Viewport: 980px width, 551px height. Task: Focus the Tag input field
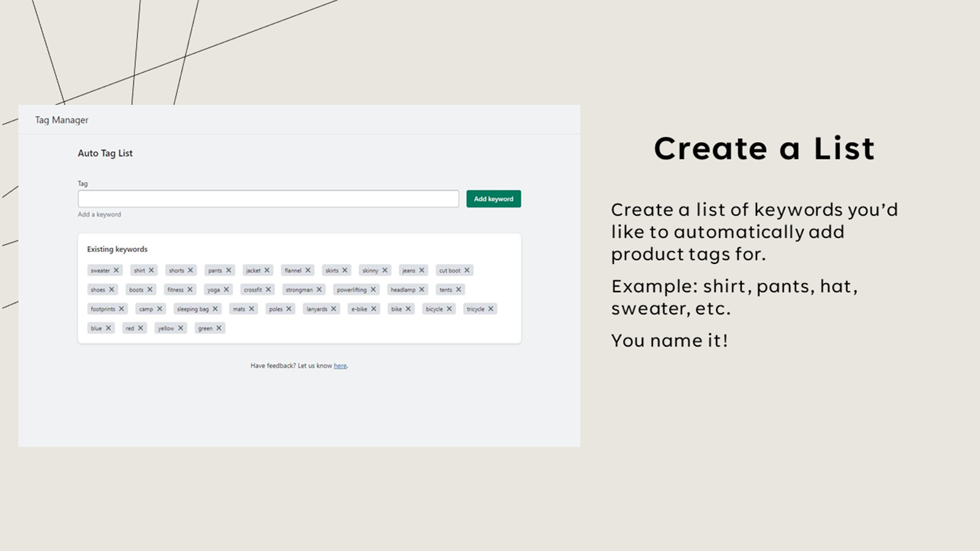[268, 198]
